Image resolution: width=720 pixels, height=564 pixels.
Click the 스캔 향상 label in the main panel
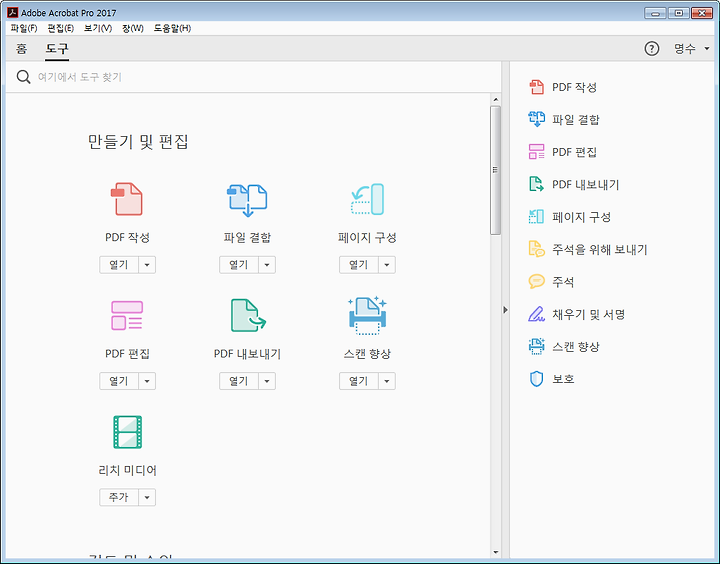pos(367,354)
